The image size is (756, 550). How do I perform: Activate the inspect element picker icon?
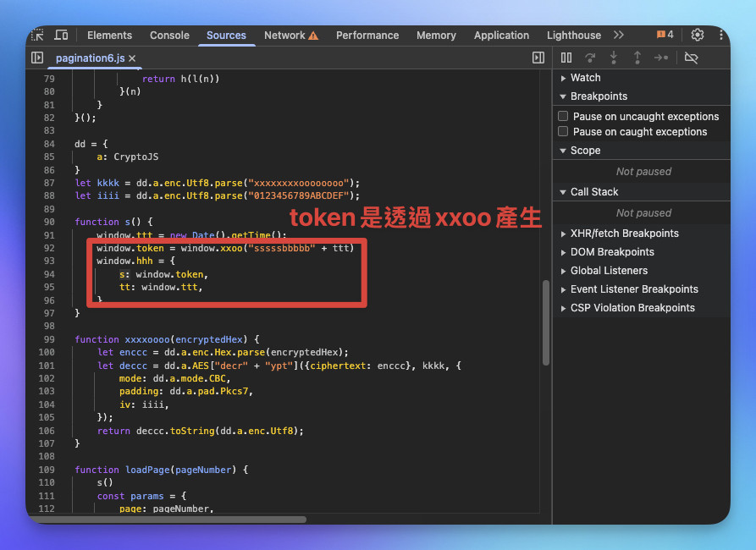[37, 36]
